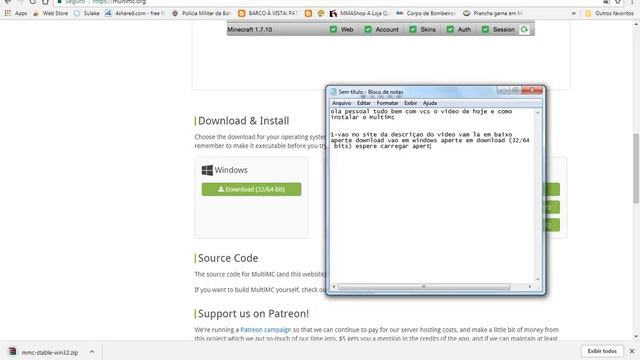640x360 pixels.
Task: Open the Sulake bookmark
Action: pos(87,13)
